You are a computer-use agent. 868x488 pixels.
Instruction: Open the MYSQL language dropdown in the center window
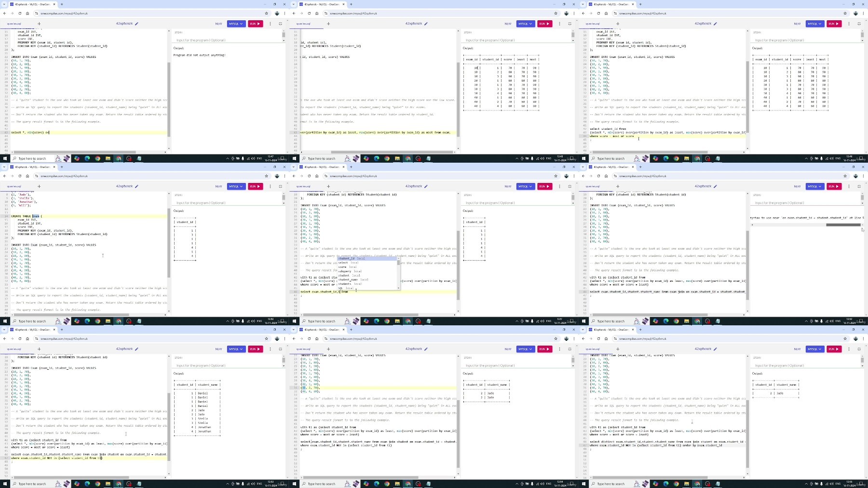coord(525,186)
